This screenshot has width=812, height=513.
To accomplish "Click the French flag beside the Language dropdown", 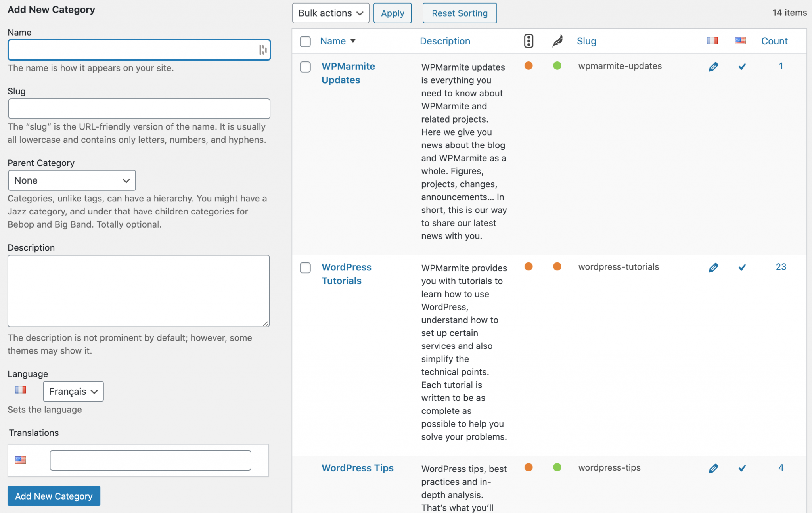I will click(x=21, y=390).
